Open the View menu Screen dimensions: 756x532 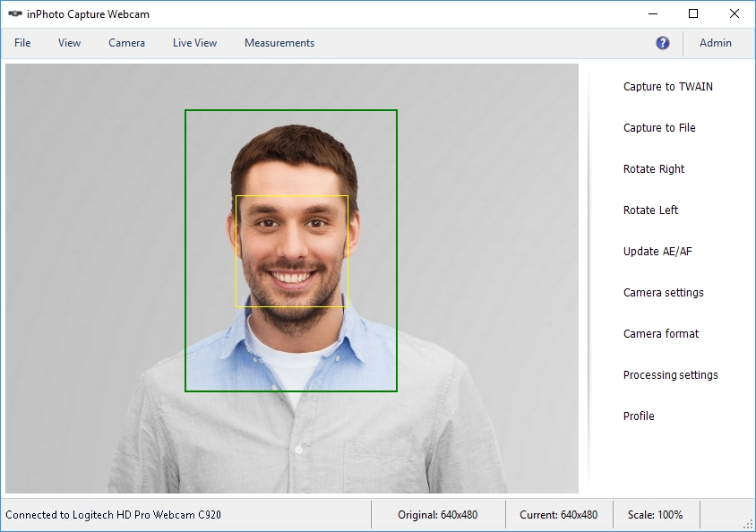[69, 43]
